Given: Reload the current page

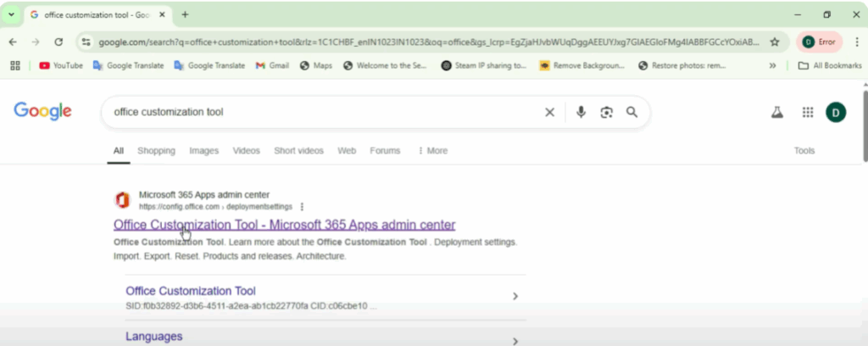Looking at the screenshot, I should pos(58,42).
